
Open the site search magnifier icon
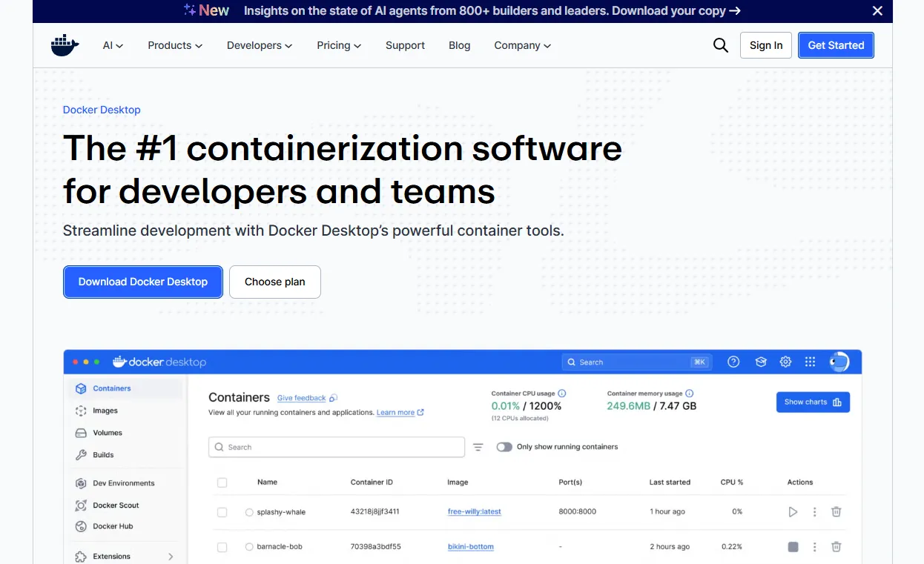tap(721, 45)
